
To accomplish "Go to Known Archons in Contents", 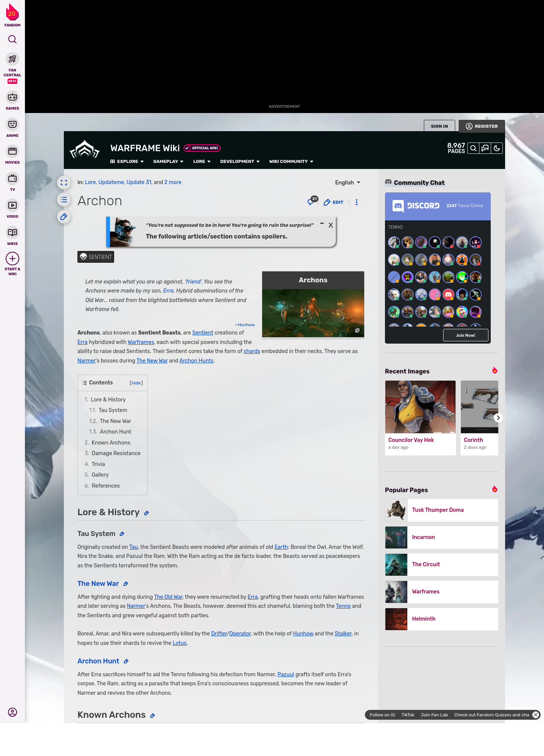I will (111, 443).
